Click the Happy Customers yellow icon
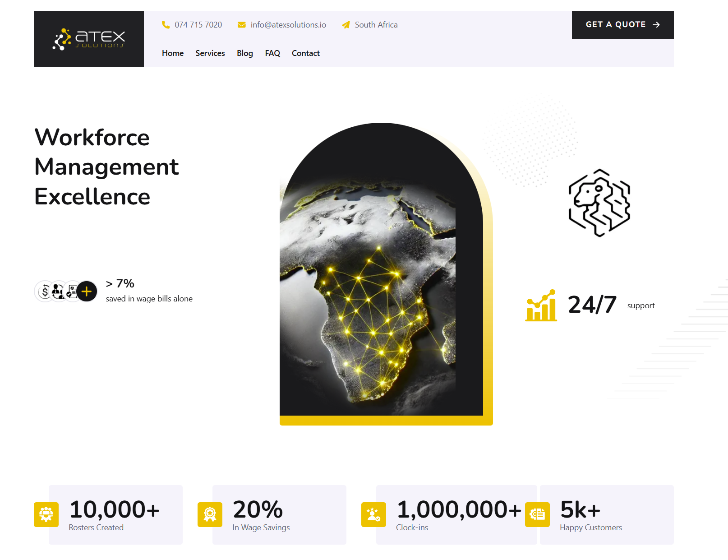The image size is (728, 560). click(x=537, y=514)
